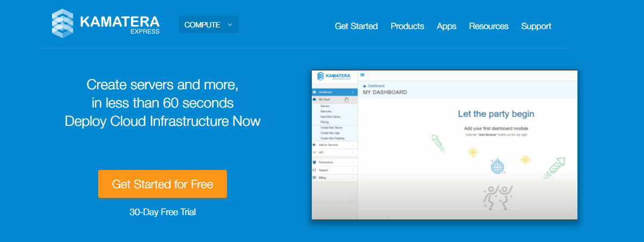Click the Get Started for Free button
The height and width of the screenshot is (242, 644).
coord(163,184)
